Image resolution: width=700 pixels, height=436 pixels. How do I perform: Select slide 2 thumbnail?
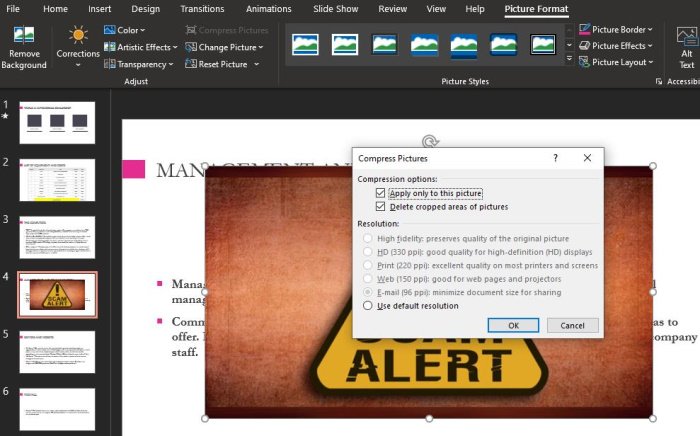coord(57,180)
